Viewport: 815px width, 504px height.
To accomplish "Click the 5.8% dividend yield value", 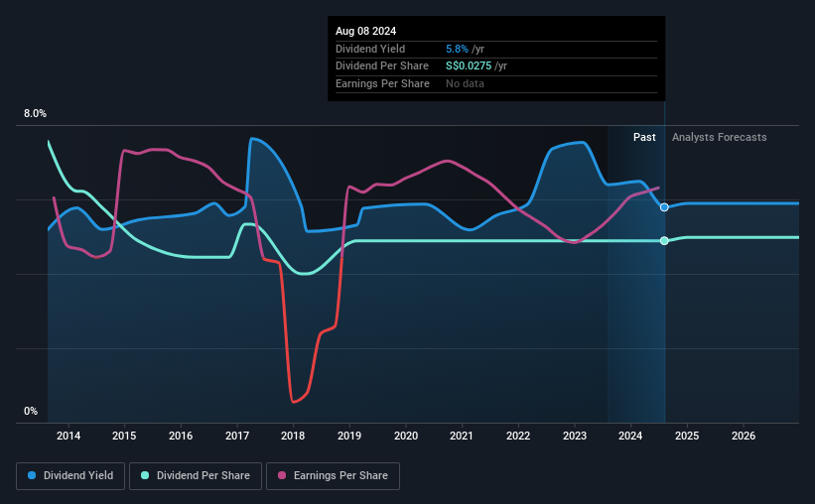I will 457,49.
